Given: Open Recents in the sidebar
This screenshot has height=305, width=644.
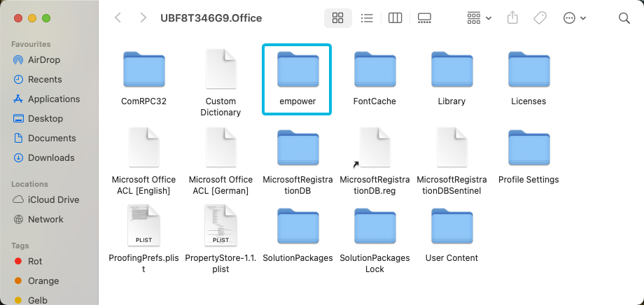Looking at the screenshot, I should (x=45, y=80).
